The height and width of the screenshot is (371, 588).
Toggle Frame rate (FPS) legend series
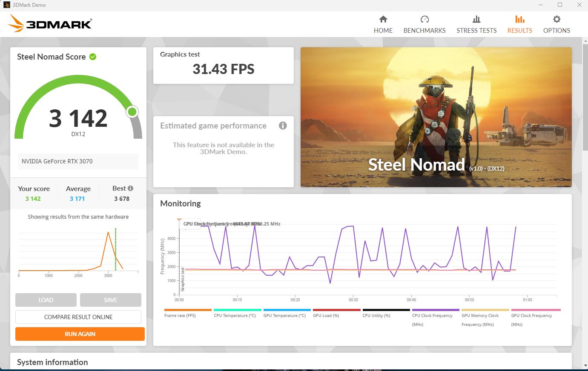[187, 314]
